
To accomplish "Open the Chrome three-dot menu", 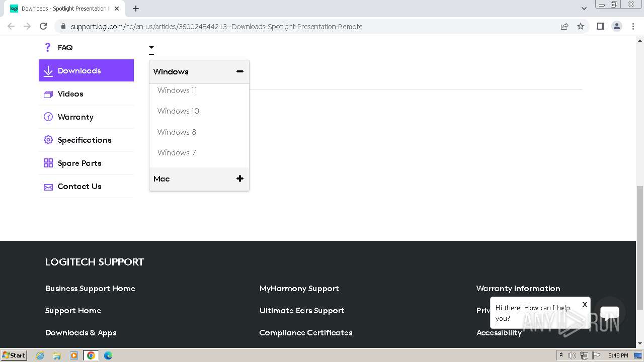I will pos(633,26).
